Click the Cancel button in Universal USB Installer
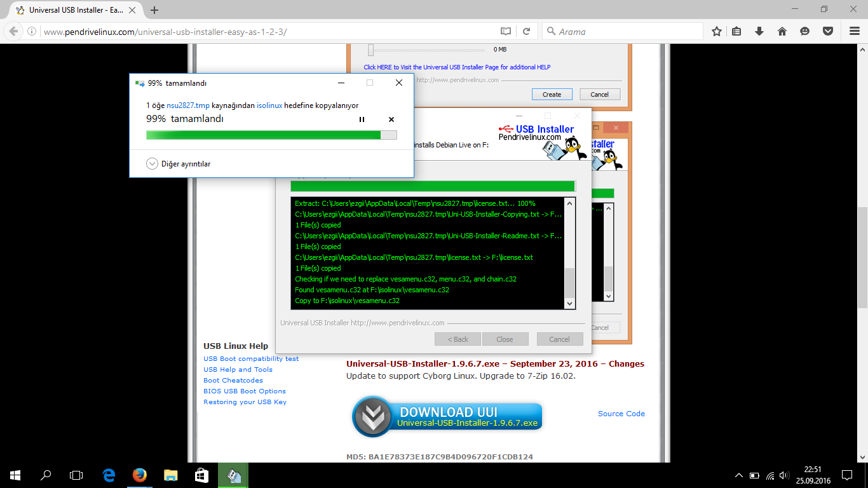The image size is (868, 488). [559, 339]
